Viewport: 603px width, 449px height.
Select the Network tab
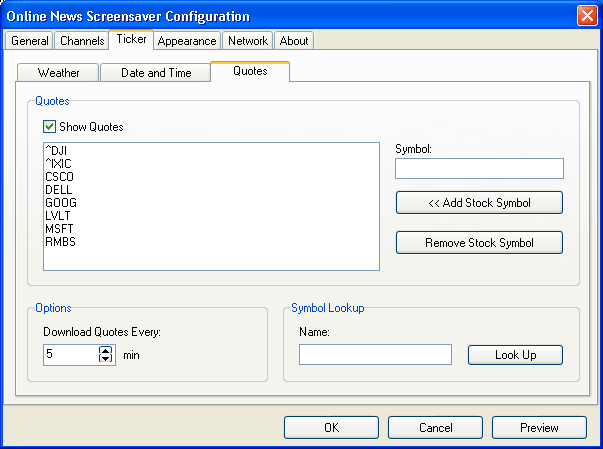[247, 41]
